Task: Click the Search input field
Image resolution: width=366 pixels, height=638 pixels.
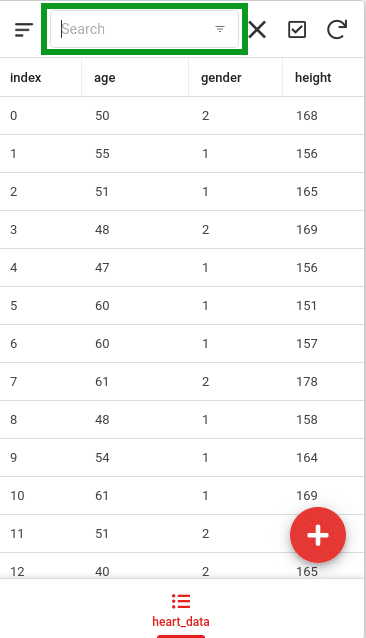Action: click(144, 29)
